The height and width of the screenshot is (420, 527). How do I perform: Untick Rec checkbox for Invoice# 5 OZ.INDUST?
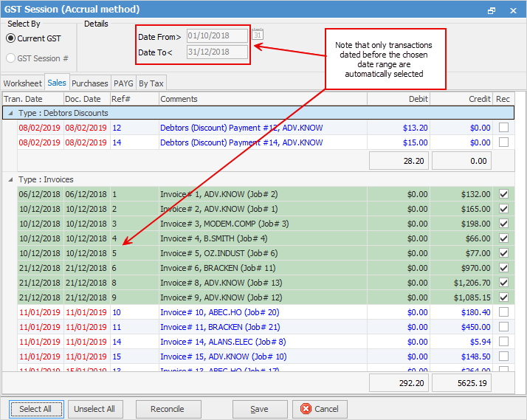tap(503, 253)
